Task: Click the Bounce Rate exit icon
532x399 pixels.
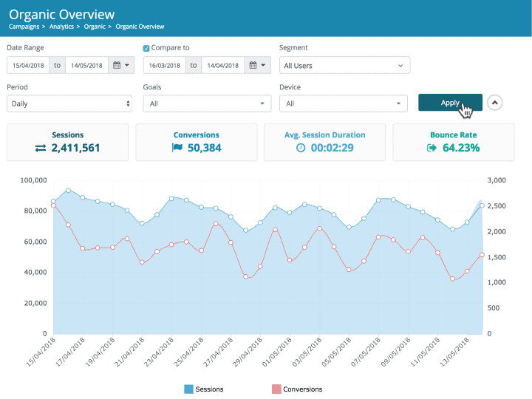Action: pyautogui.click(x=432, y=148)
